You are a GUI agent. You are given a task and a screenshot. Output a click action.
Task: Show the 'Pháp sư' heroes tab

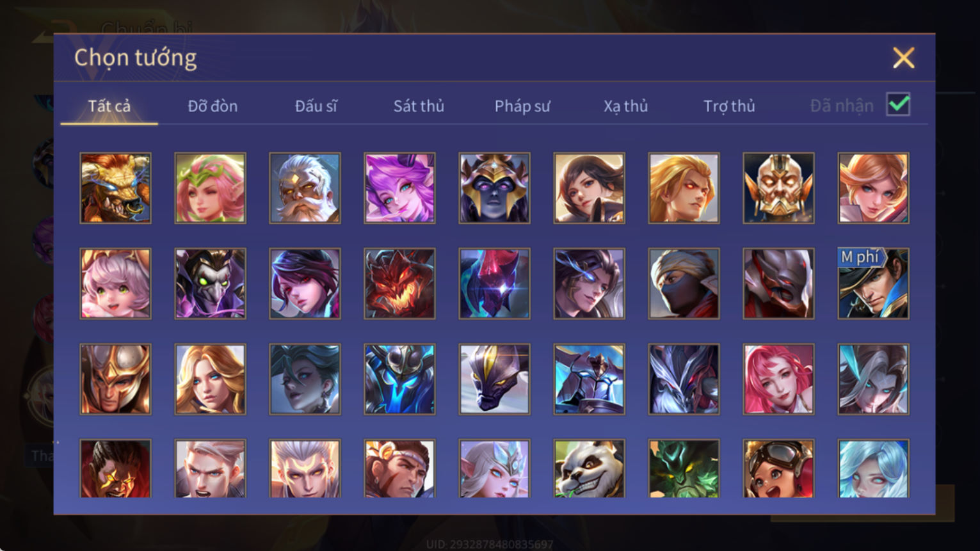coord(522,106)
